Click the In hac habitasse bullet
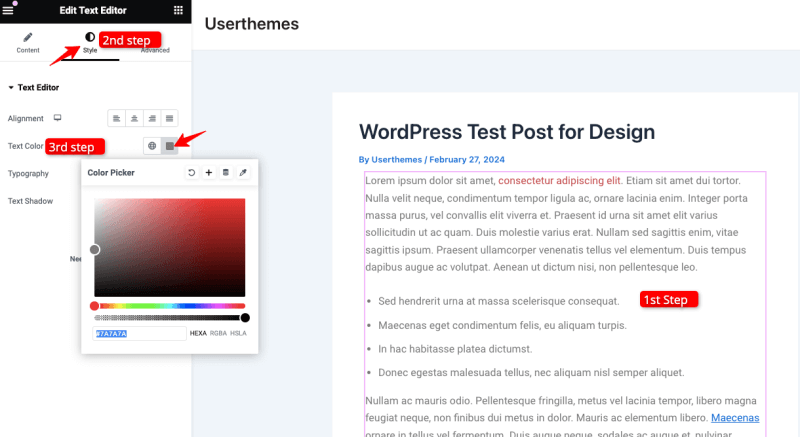Viewport: 800px width, 437px height. click(455, 349)
